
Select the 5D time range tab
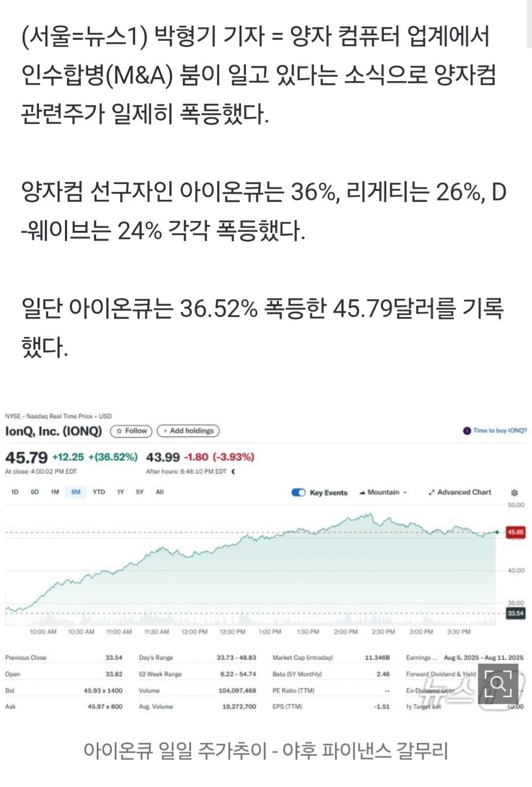tap(34, 492)
